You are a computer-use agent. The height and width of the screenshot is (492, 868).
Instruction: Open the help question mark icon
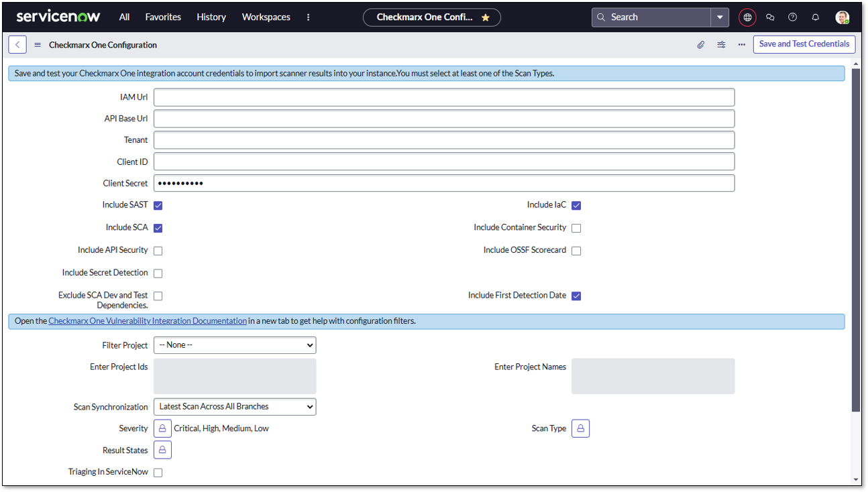pyautogui.click(x=793, y=17)
